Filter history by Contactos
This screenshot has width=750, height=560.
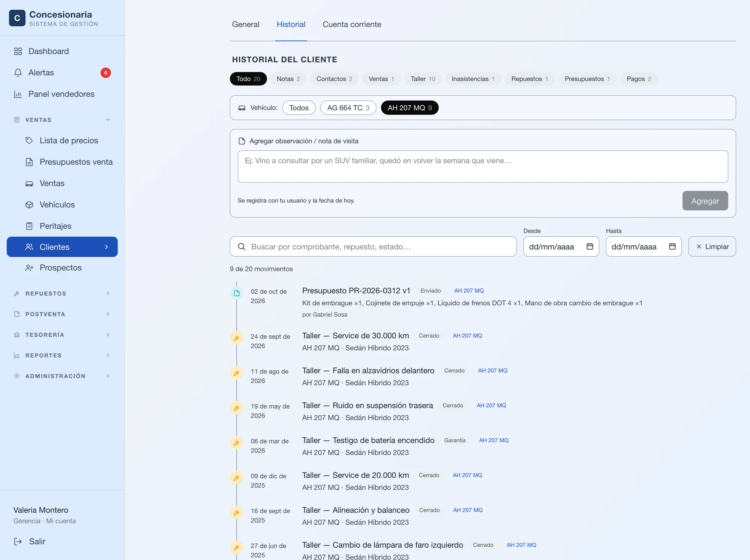tap(334, 79)
